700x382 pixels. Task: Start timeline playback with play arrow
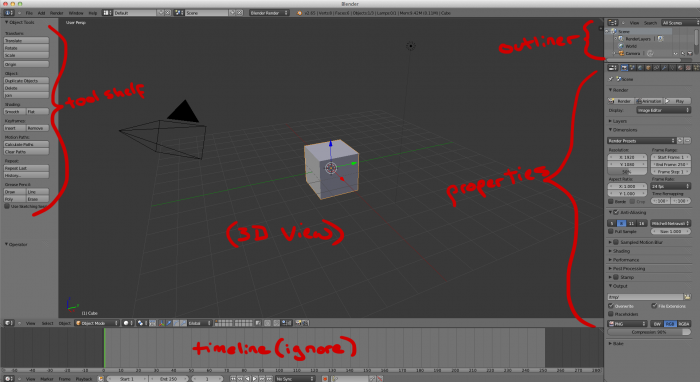[255, 379]
